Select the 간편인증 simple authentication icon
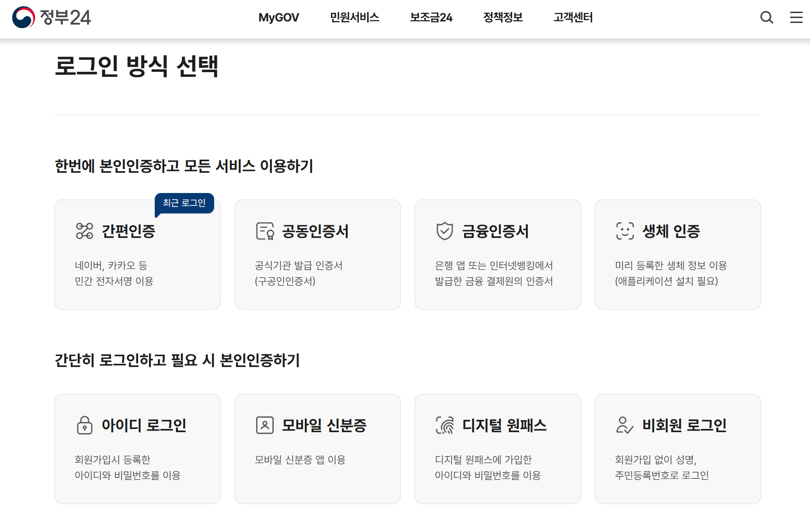This screenshot has height=532, width=810. point(84,232)
